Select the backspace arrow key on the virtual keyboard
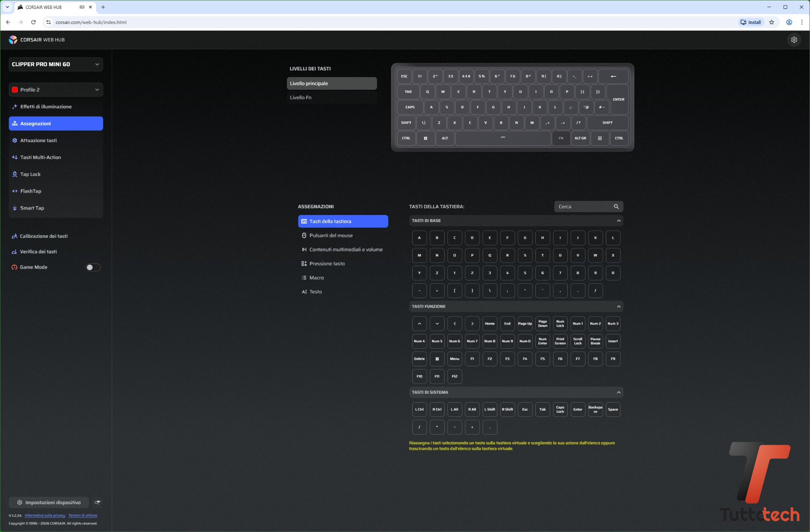 point(613,76)
